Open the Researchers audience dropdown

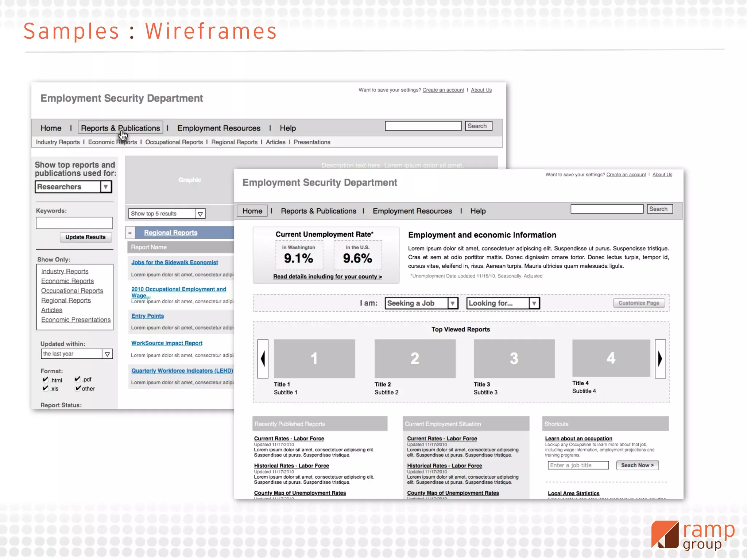73,187
